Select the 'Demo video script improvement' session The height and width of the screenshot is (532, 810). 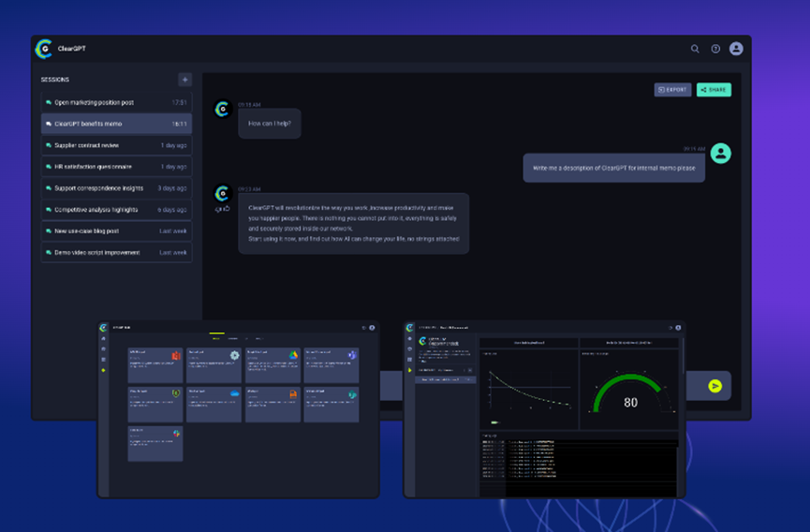point(116,253)
